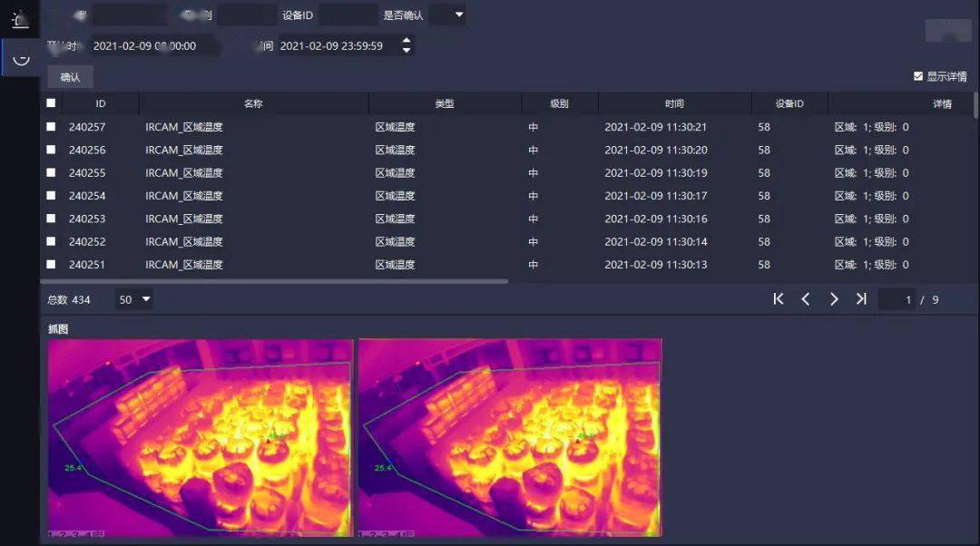Select time cell 2021-02-09 11:30:20

[656, 150]
